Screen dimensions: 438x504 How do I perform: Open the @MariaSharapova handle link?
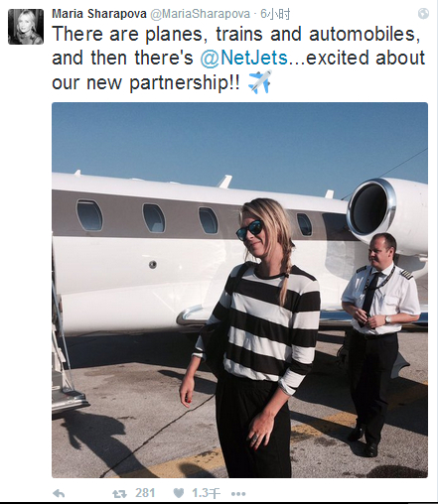pyautogui.click(x=201, y=14)
